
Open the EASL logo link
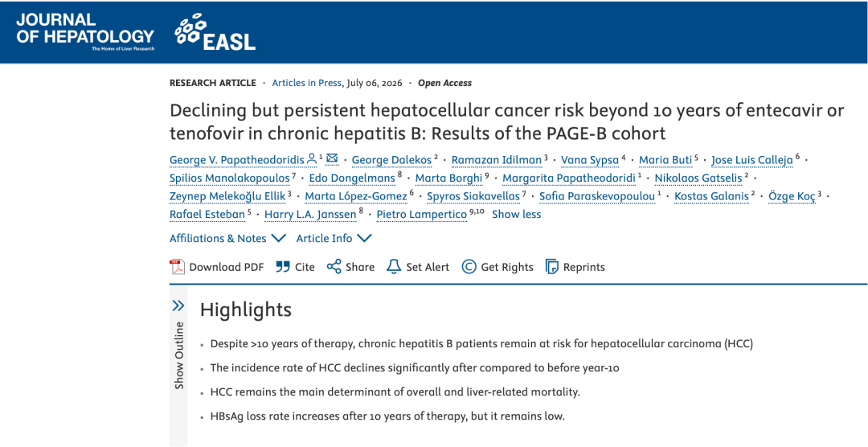[215, 35]
